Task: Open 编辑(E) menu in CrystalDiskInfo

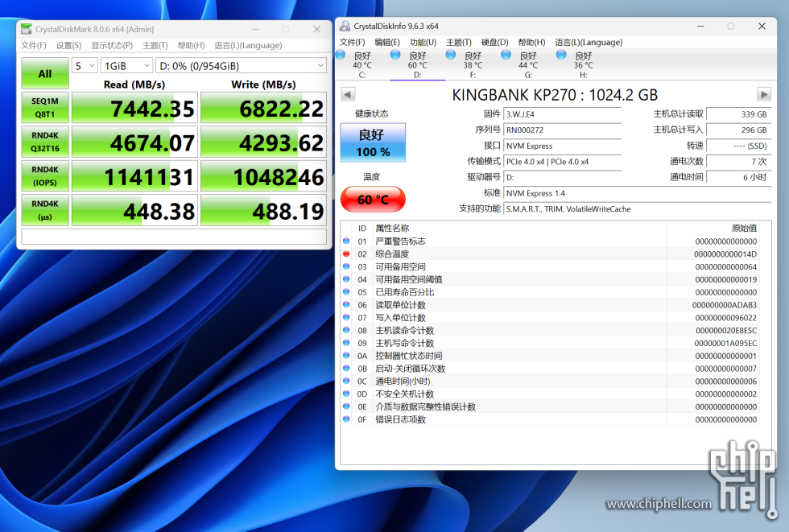Action: [387, 42]
